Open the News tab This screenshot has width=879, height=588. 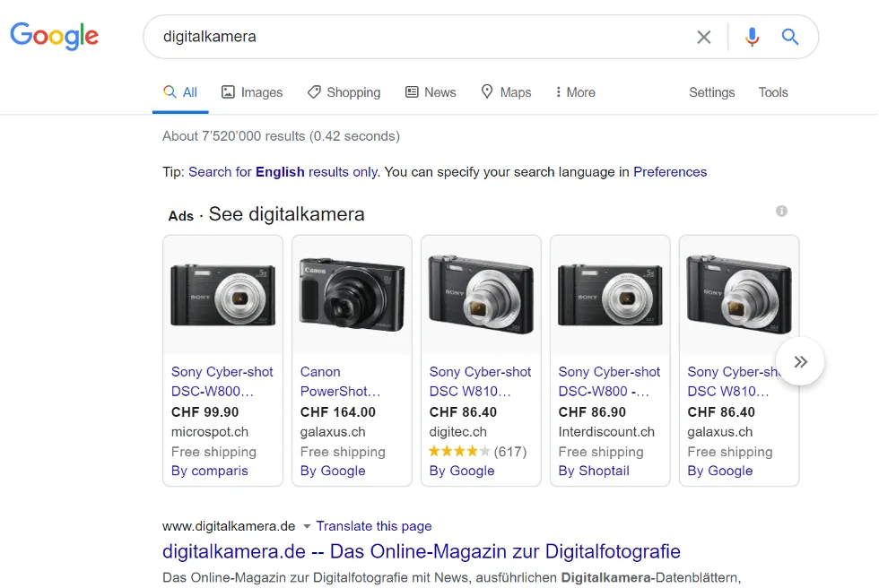coord(431,92)
